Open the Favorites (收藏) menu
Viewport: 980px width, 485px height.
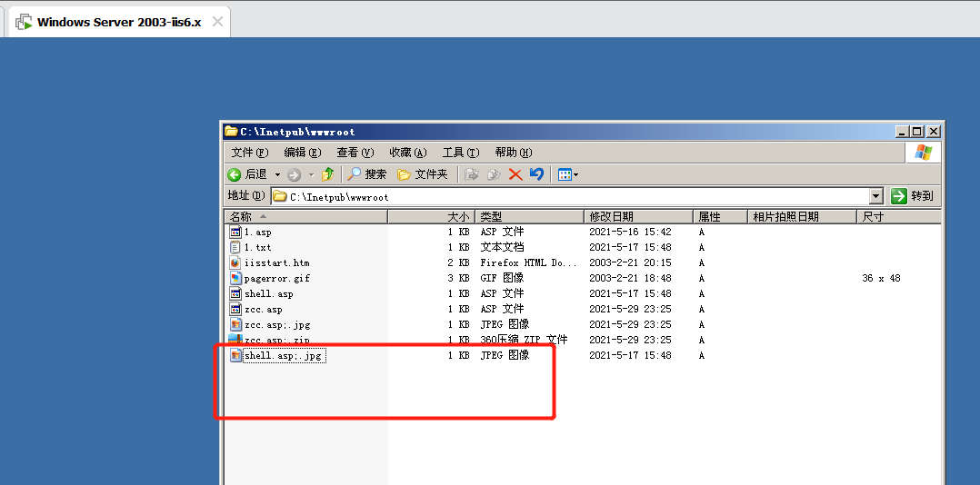(408, 153)
